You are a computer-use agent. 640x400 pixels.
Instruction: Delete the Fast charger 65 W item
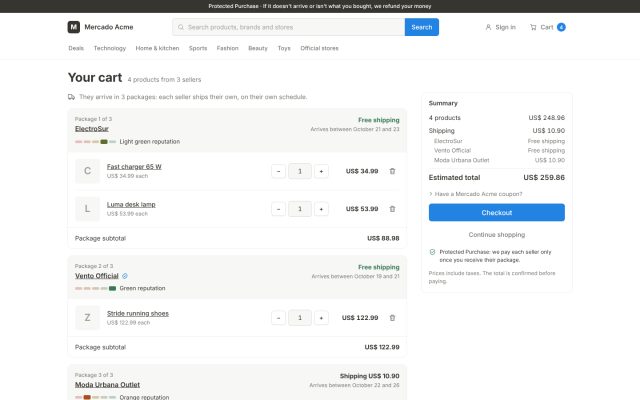coord(392,171)
